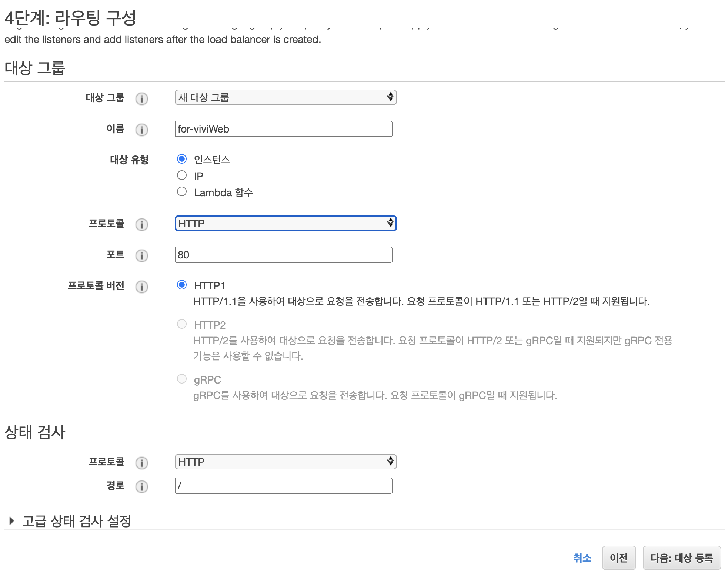Click the port field showing 80
The image size is (728, 576).
tap(283, 255)
